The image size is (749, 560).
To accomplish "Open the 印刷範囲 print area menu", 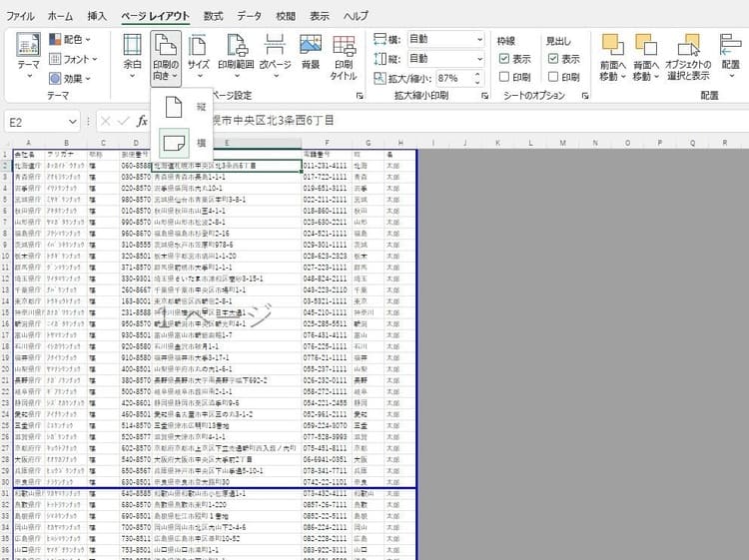I will 236,56.
